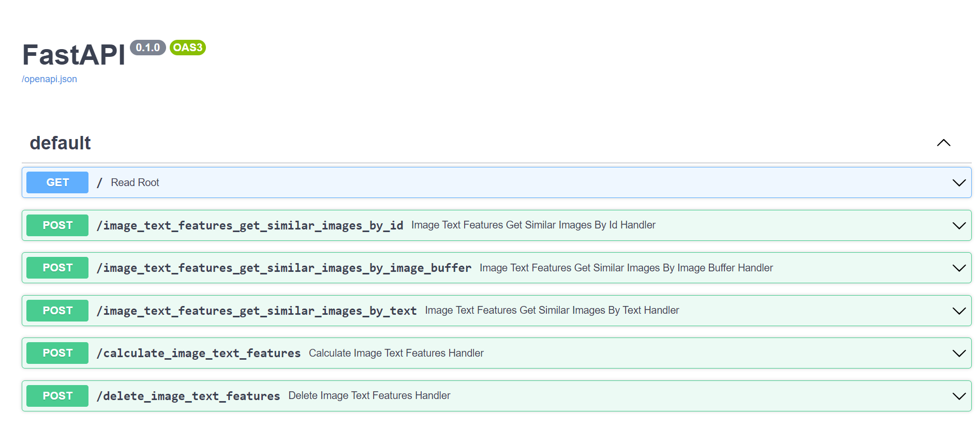Open /image_text_features_get_similar_images_by_text path
980x429 pixels.
point(257,311)
